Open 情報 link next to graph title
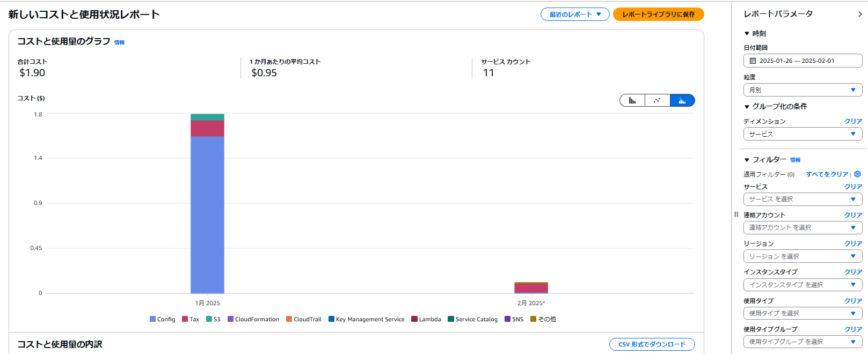This screenshot has width=868, height=354. tap(119, 42)
